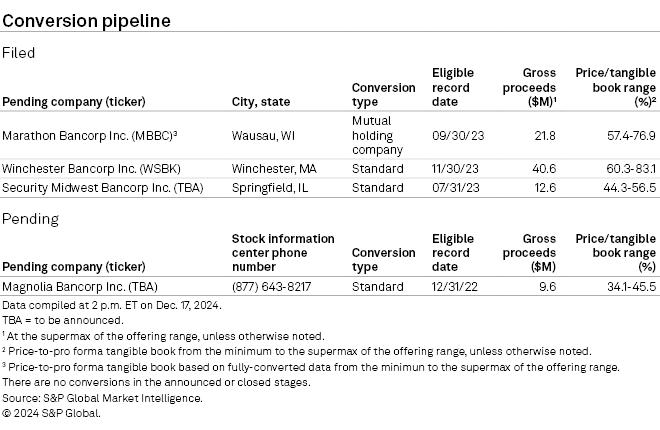Image resolution: width=660 pixels, height=430 pixels.
Task: Click the Conversion pipeline title
Action: tap(86, 20)
